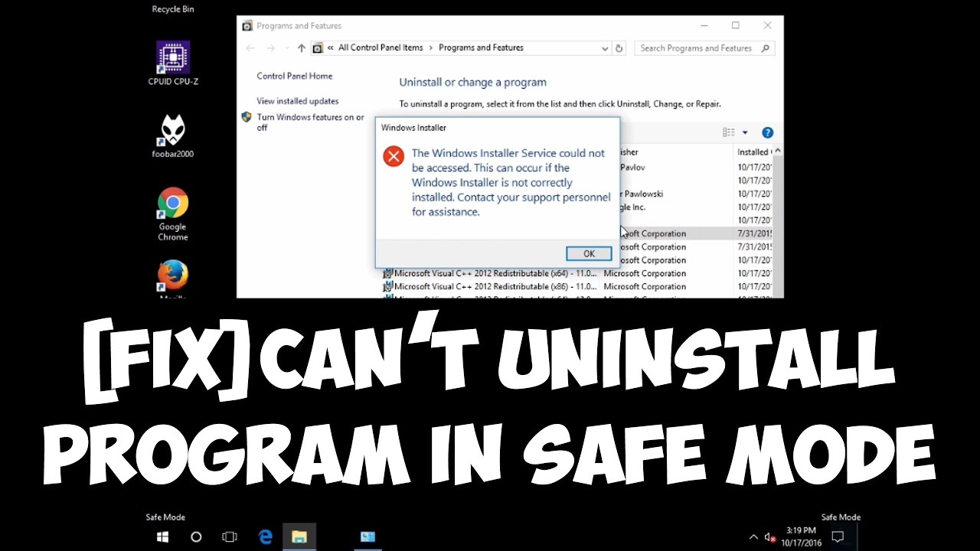Open the Windows Start menu
Viewport: 980px width, 551px height.
coord(162,537)
